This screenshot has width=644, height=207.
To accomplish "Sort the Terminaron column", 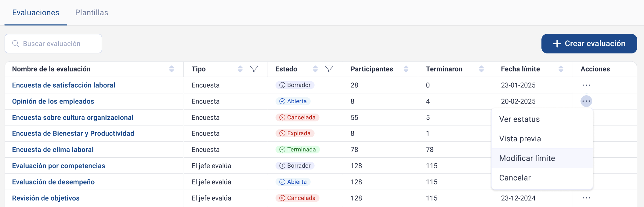I will point(481,69).
